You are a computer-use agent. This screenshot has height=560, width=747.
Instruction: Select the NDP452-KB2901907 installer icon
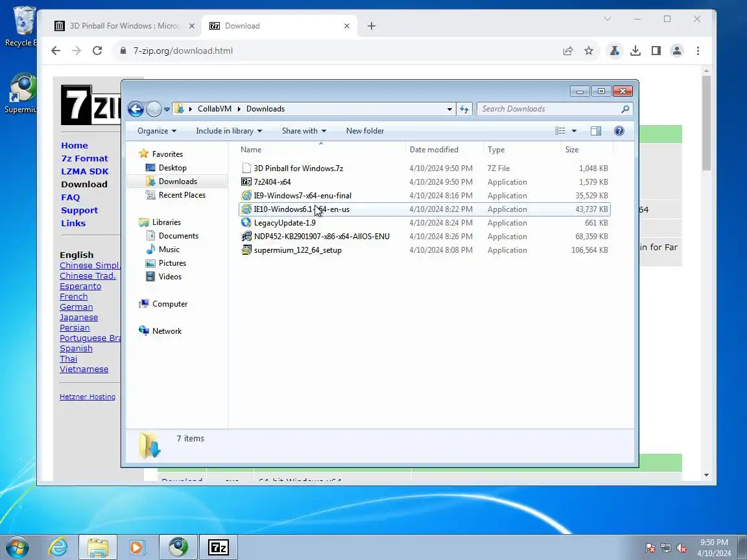click(x=246, y=236)
